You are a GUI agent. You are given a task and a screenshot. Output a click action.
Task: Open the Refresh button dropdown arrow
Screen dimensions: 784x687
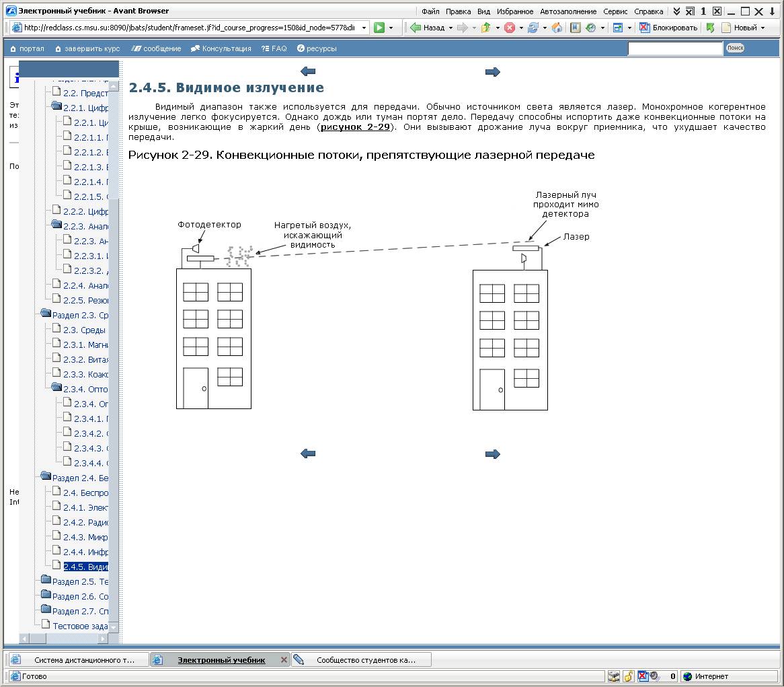click(545, 28)
